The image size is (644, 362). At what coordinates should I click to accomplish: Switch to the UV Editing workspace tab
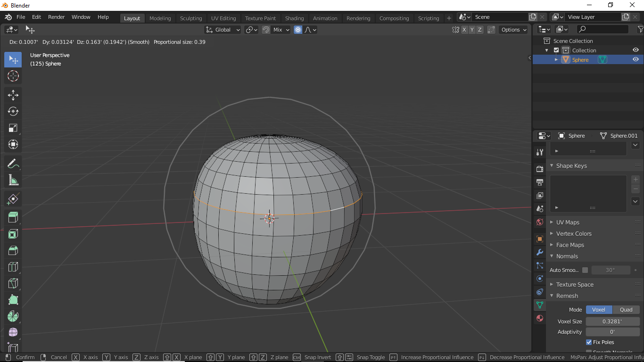[x=223, y=18]
